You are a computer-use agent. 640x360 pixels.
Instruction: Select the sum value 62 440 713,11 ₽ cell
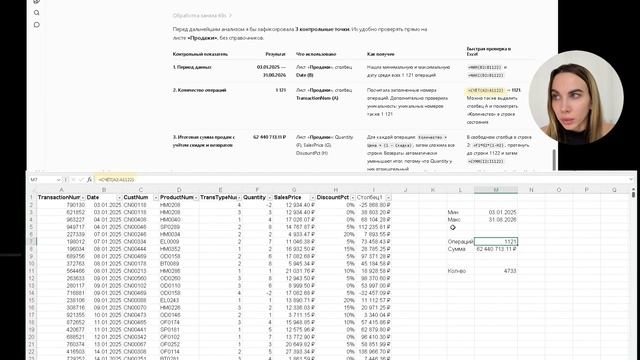coord(496,249)
